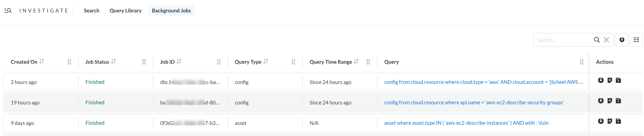The image size is (644, 136).
Task: Click the save icon on the first job row
Action: click(618, 80)
